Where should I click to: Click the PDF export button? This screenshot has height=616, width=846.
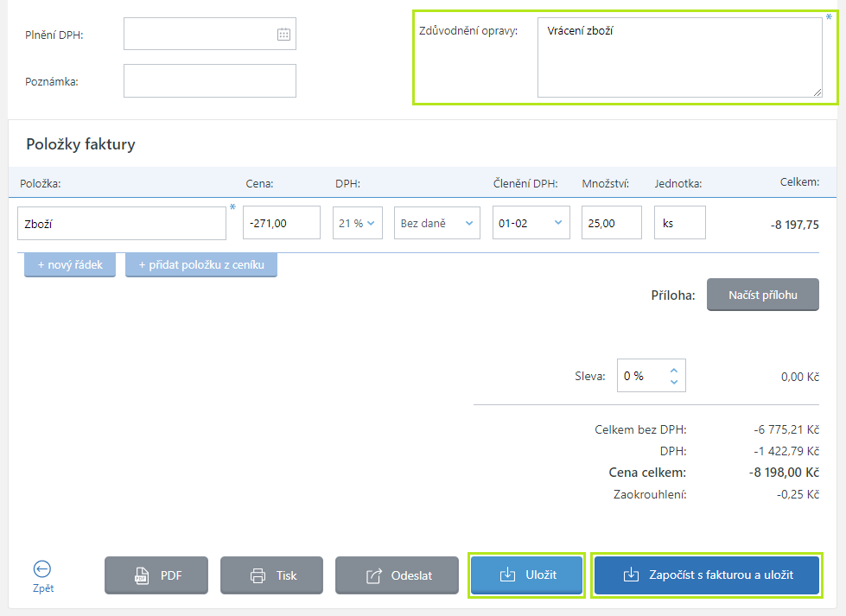pos(156,575)
